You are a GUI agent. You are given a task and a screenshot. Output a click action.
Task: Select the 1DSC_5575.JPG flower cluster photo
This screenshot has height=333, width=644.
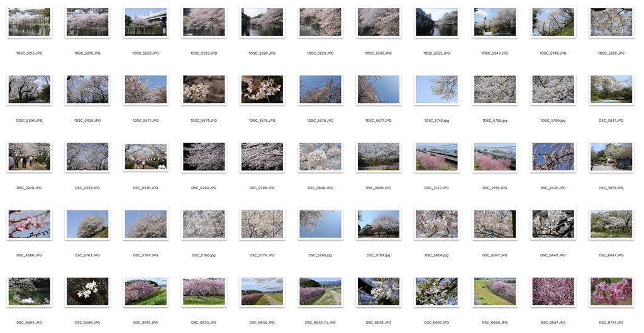pyautogui.click(x=262, y=89)
